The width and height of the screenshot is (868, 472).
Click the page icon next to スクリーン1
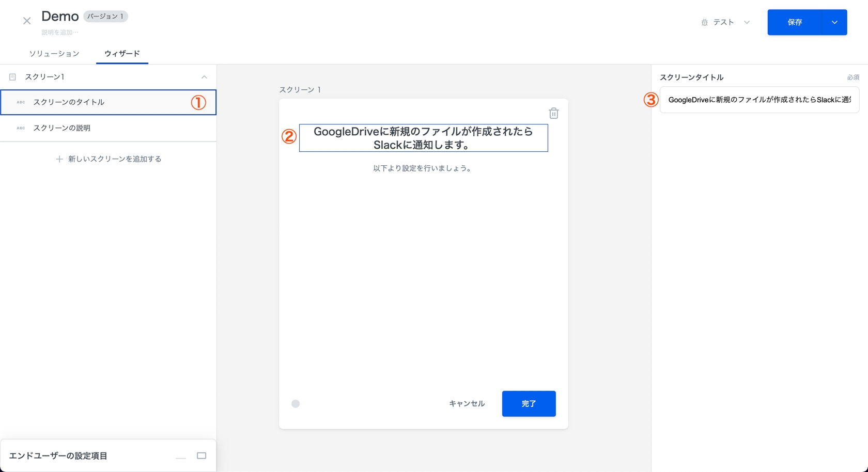[x=13, y=77]
